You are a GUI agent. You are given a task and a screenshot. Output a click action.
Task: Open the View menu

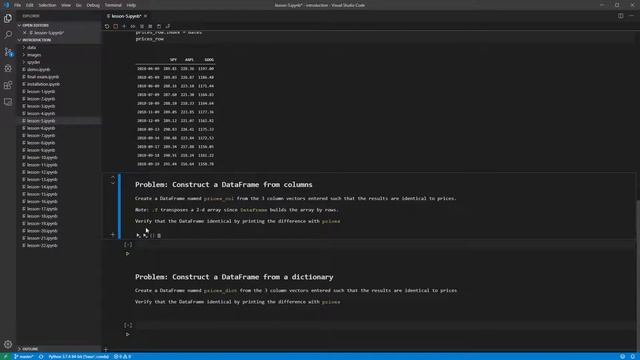pyautogui.click(x=66, y=5)
